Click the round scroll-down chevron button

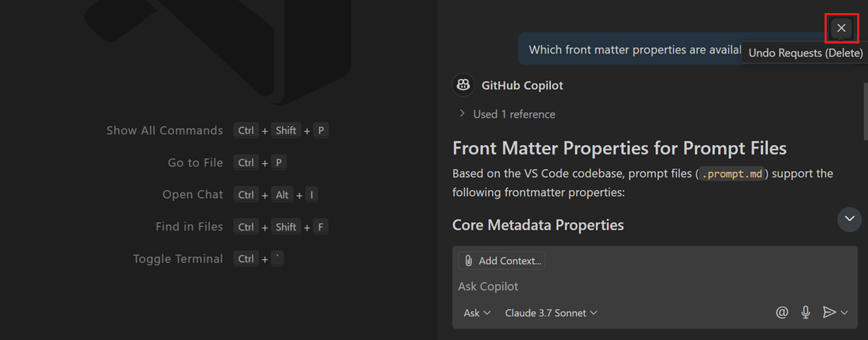[849, 219]
